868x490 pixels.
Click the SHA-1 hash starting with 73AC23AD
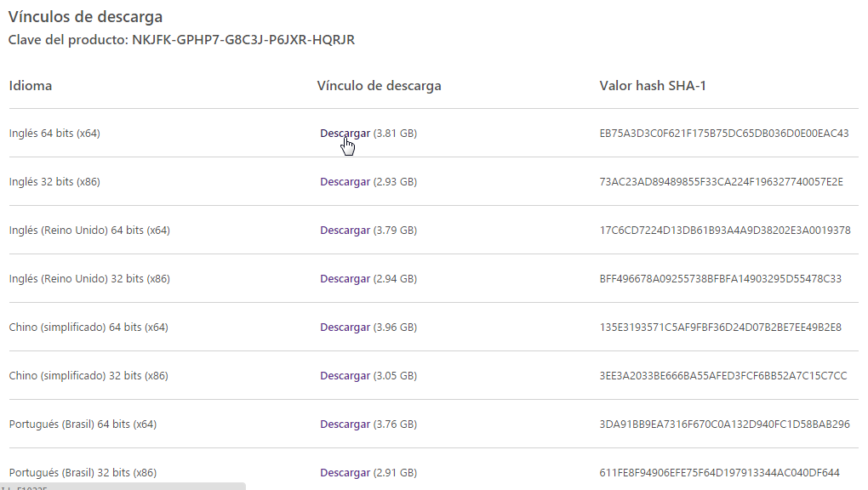coord(721,182)
